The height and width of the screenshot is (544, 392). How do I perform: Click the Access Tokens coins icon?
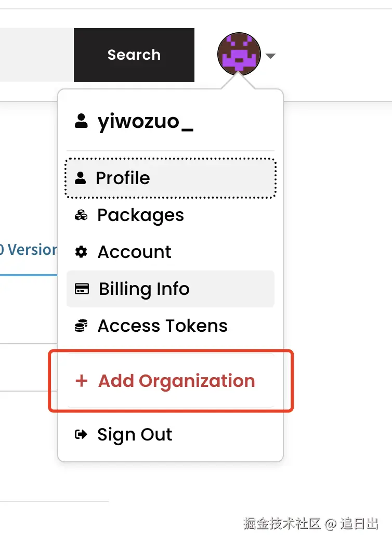[81, 326]
